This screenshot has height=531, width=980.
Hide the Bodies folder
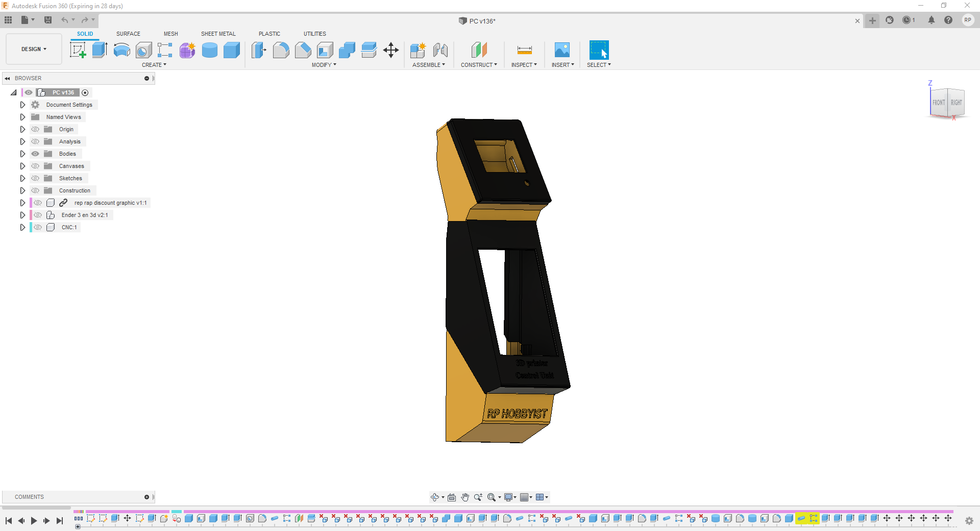coord(35,154)
